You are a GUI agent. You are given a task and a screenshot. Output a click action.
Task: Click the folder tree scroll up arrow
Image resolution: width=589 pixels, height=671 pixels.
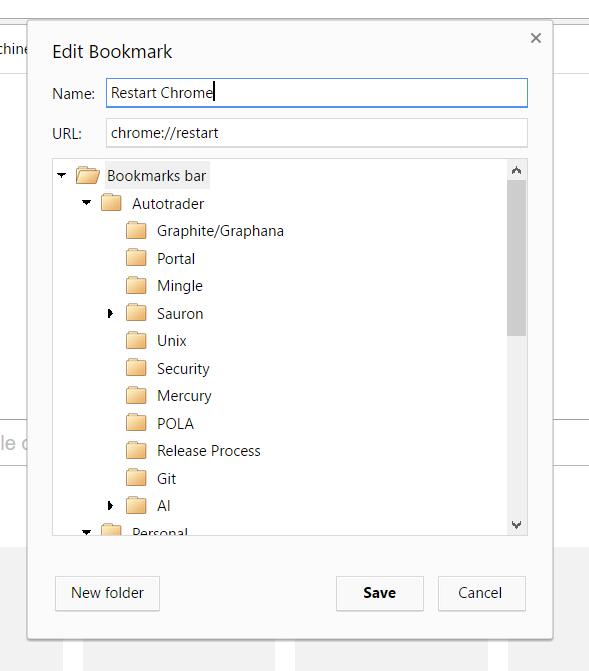coord(517,170)
